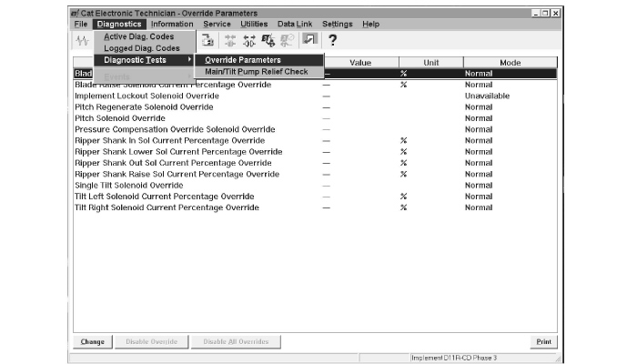The height and width of the screenshot is (364, 637).
Task: Open the Help menu
Action: pos(371,24)
